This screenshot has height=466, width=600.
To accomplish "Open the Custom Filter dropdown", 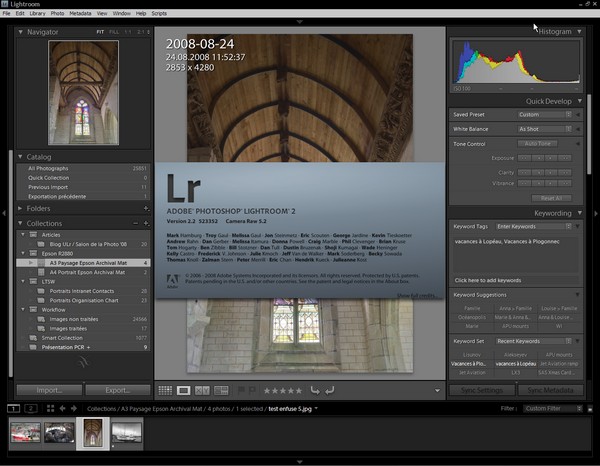I will click(x=553, y=409).
